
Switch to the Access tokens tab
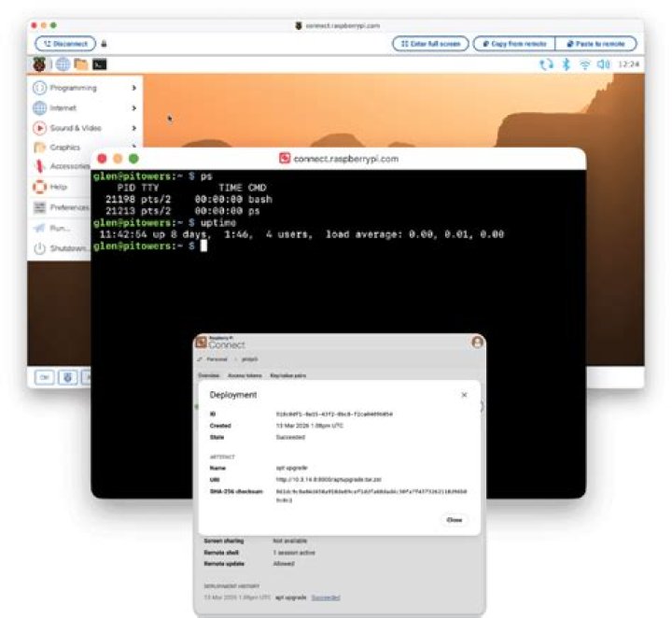(245, 375)
